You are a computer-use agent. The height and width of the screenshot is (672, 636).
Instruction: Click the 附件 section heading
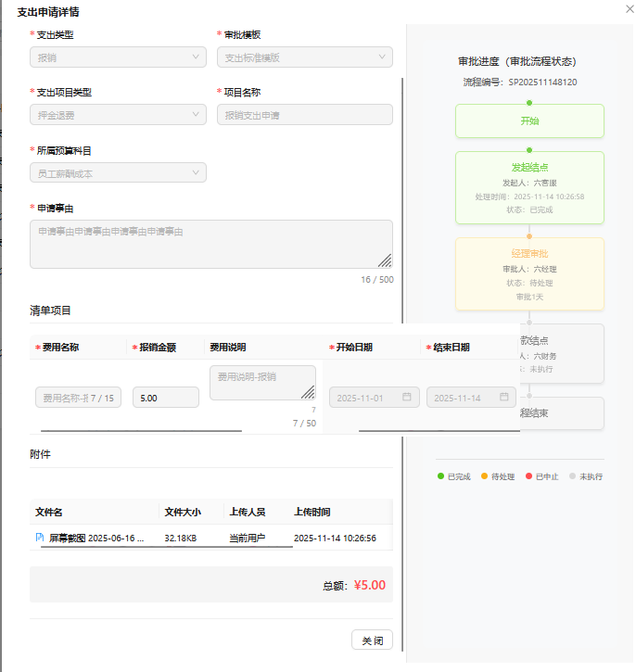coord(40,454)
